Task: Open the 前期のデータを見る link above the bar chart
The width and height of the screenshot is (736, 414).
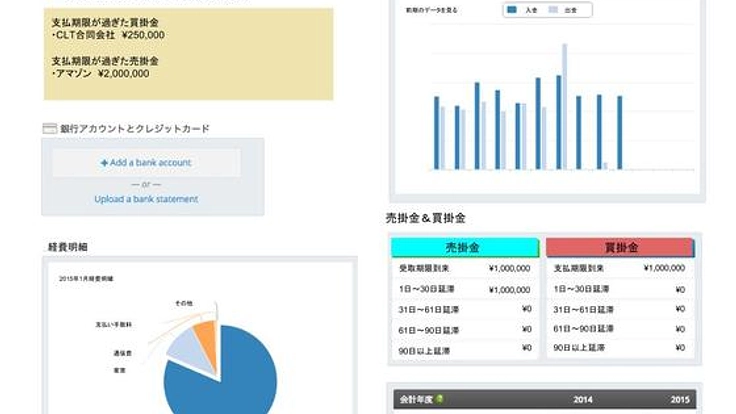Action: 431,10
